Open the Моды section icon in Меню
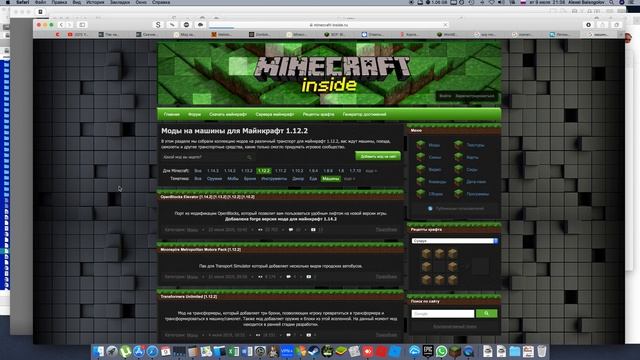Viewport: 640px width, 360px height. (x=421, y=144)
